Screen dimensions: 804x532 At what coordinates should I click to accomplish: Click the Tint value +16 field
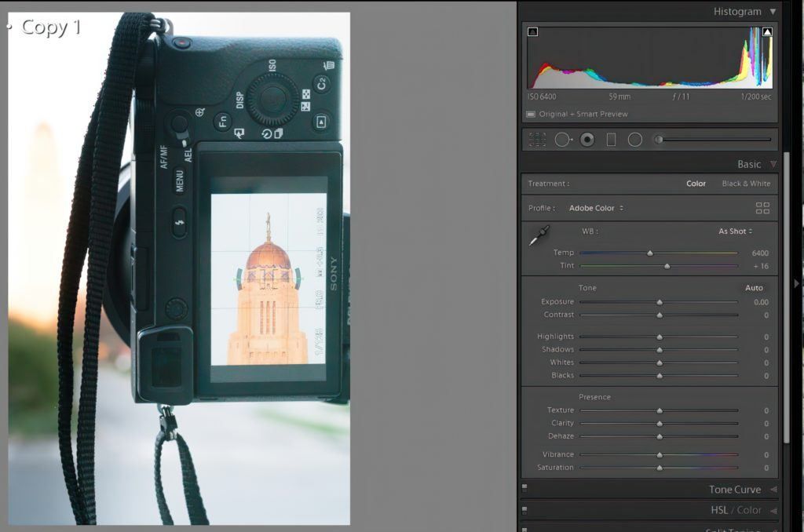[761, 266]
